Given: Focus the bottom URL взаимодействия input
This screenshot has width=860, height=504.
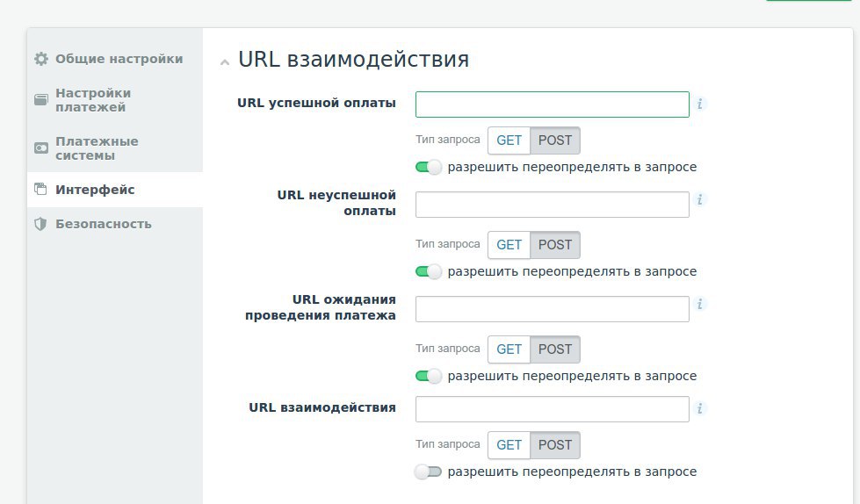Looking at the screenshot, I should click(553, 409).
